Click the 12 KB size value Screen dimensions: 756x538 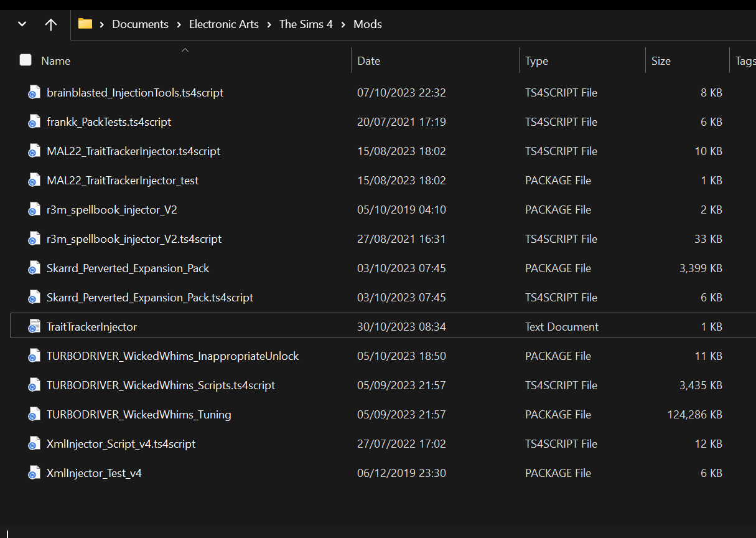(709, 444)
